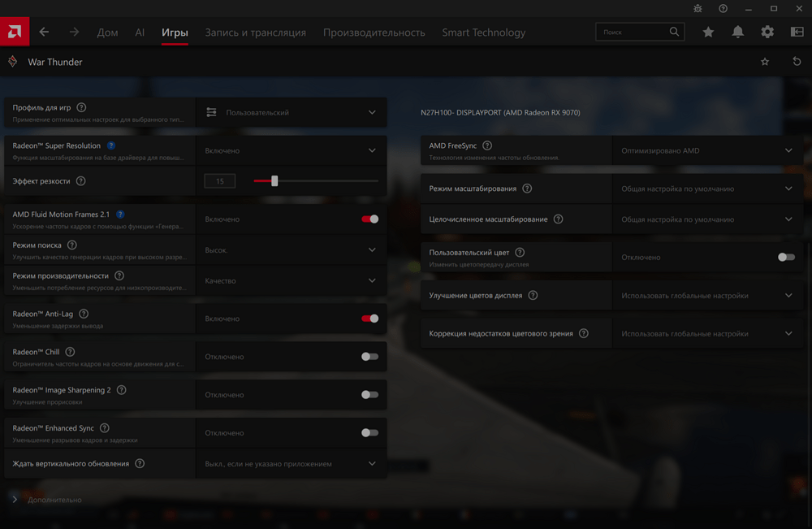Click the Эффект резкости value field
This screenshot has width=812, height=529.
(219, 181)
